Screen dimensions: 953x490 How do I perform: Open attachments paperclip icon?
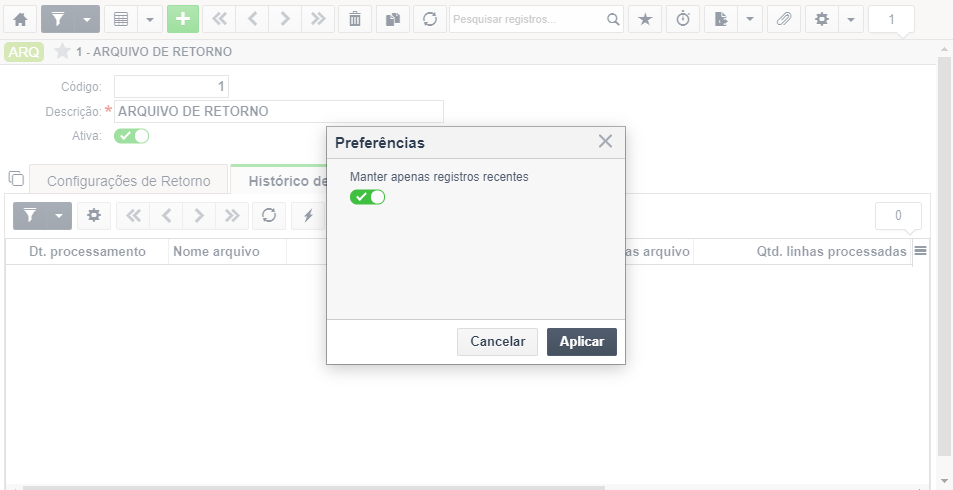784,19
